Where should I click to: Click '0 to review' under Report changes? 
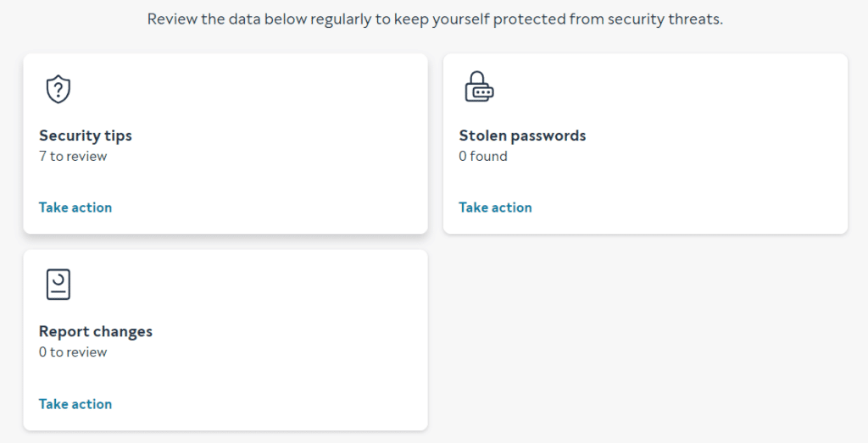[x=73, y=352]
